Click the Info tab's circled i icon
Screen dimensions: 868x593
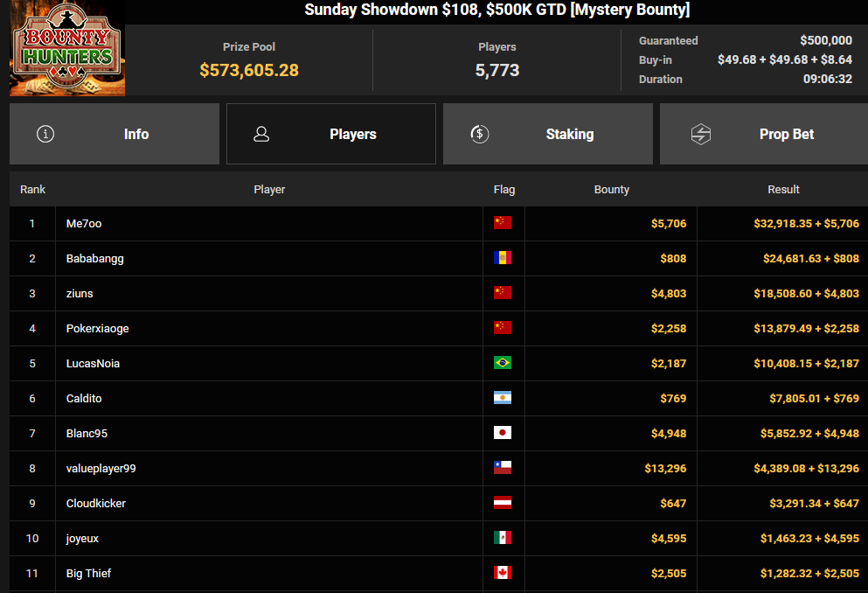45,134
